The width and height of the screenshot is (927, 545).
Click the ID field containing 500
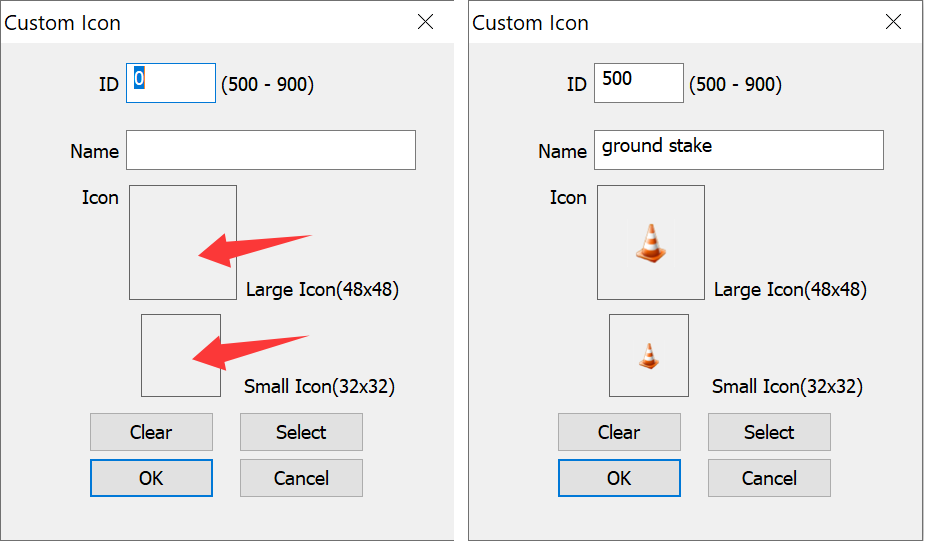click(638, 83)
